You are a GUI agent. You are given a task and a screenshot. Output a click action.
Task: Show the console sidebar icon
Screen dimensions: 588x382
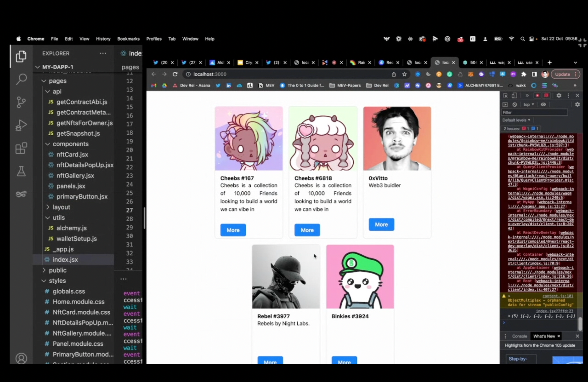(505, 104)
